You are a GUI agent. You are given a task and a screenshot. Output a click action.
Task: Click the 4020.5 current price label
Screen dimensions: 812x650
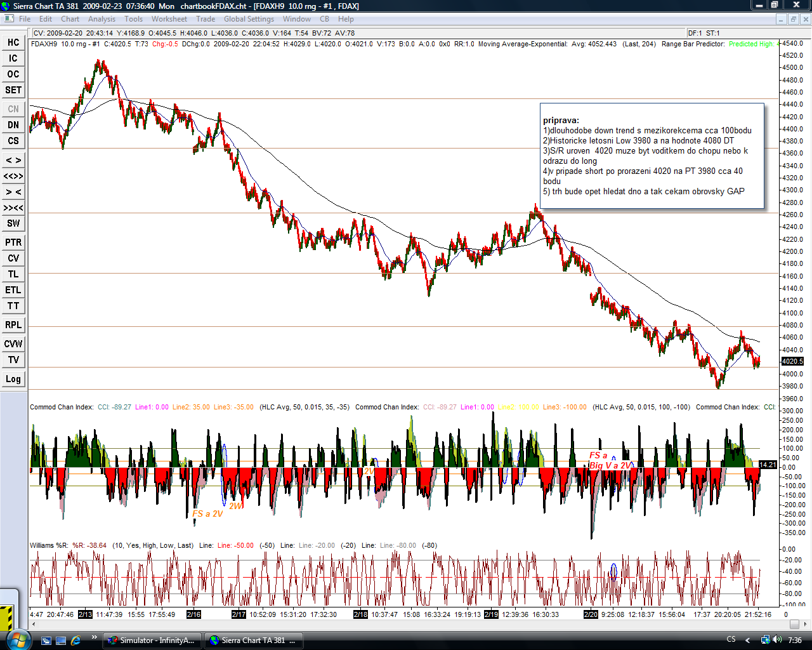coord(792,361)
